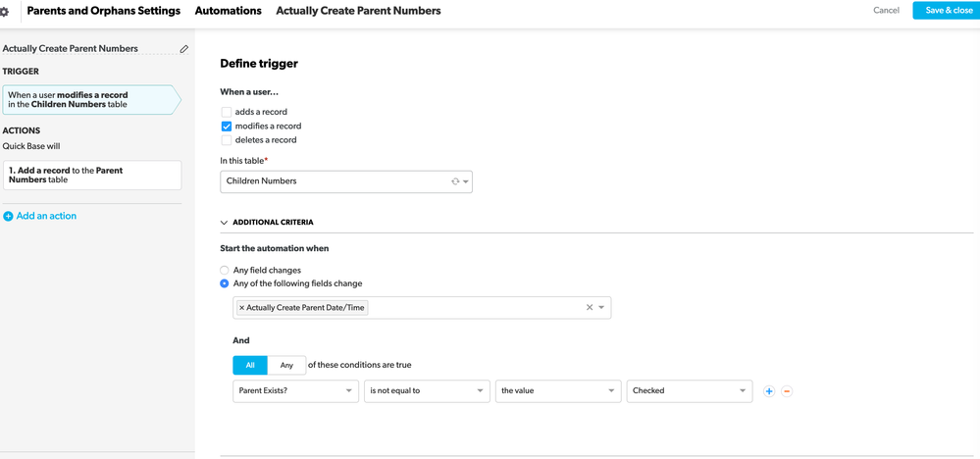Open the Automations breadcrumb tab
980x459 pixels.
click(229, 11)
